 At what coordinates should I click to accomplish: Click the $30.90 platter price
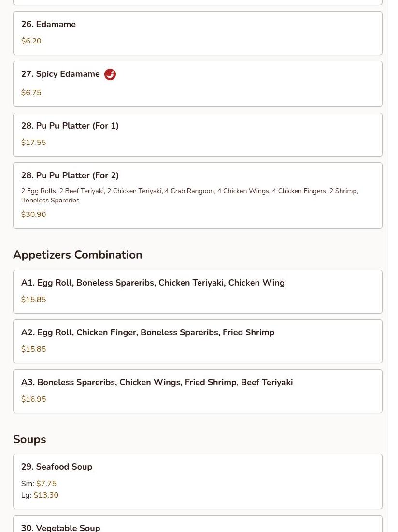[x=33, y=214]
